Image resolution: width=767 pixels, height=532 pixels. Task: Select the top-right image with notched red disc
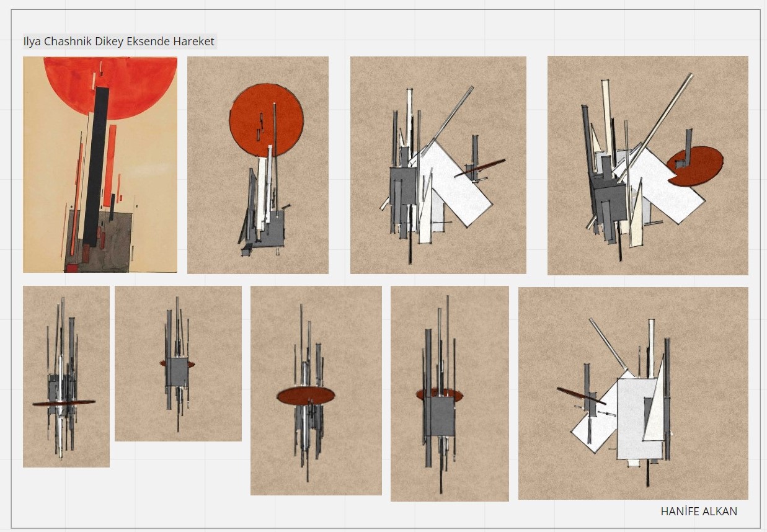pos(648,166)
